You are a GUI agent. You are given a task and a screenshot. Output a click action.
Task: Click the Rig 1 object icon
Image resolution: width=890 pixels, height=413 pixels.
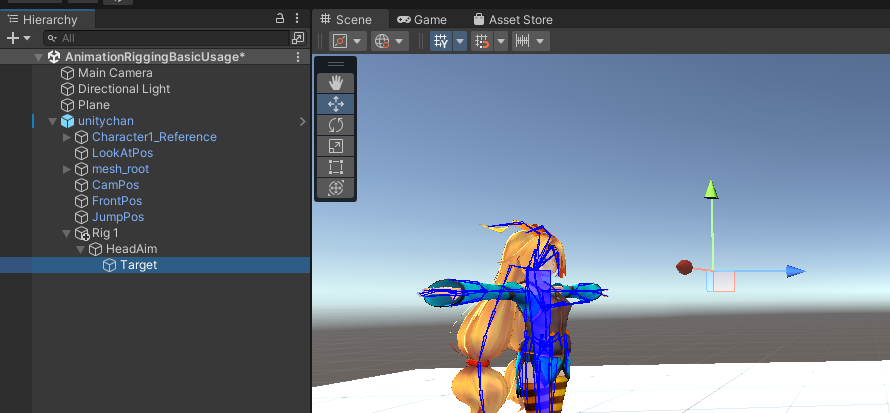[x=82, y=233]
